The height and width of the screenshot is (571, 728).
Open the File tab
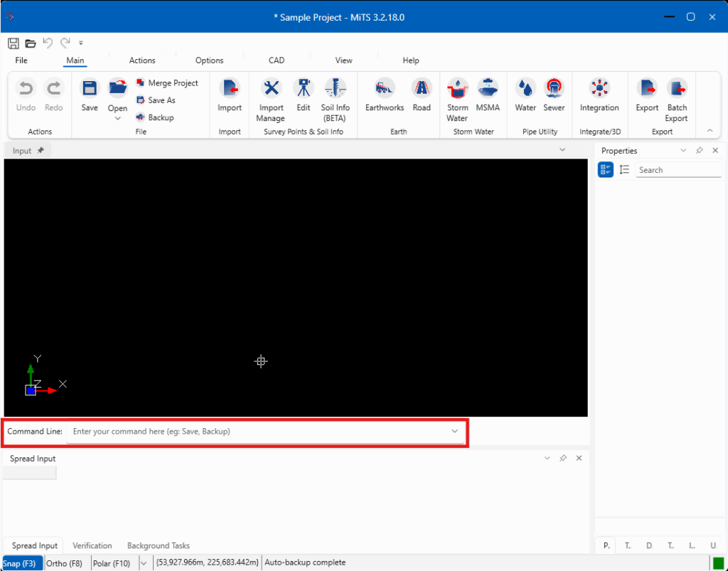tap(21, 60)
